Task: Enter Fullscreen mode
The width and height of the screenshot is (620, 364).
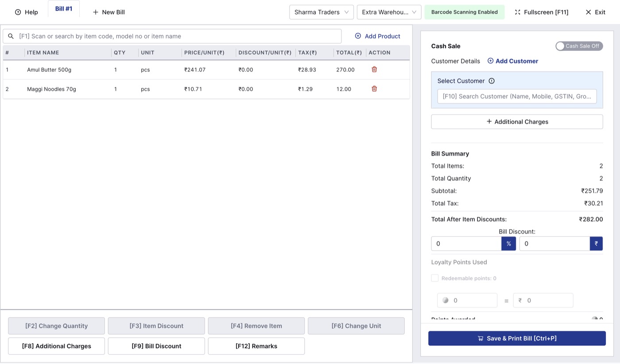Action: [542, 12]
